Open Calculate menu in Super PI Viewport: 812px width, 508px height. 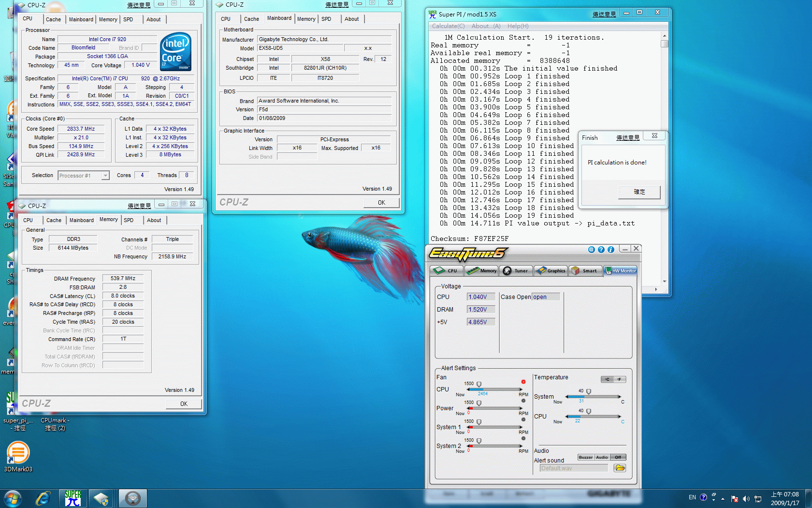pos(448,26)
